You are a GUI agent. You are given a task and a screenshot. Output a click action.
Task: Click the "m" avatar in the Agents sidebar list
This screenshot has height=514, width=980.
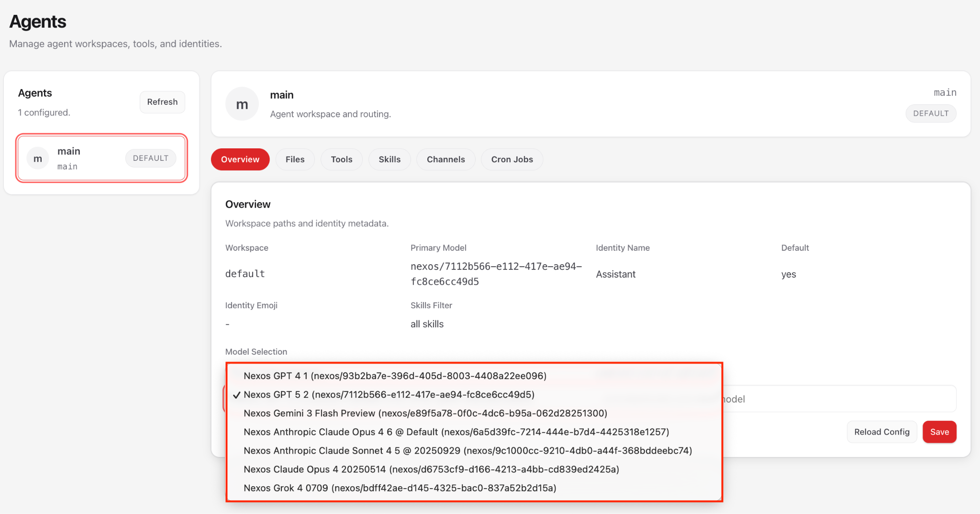coord(37,158)
